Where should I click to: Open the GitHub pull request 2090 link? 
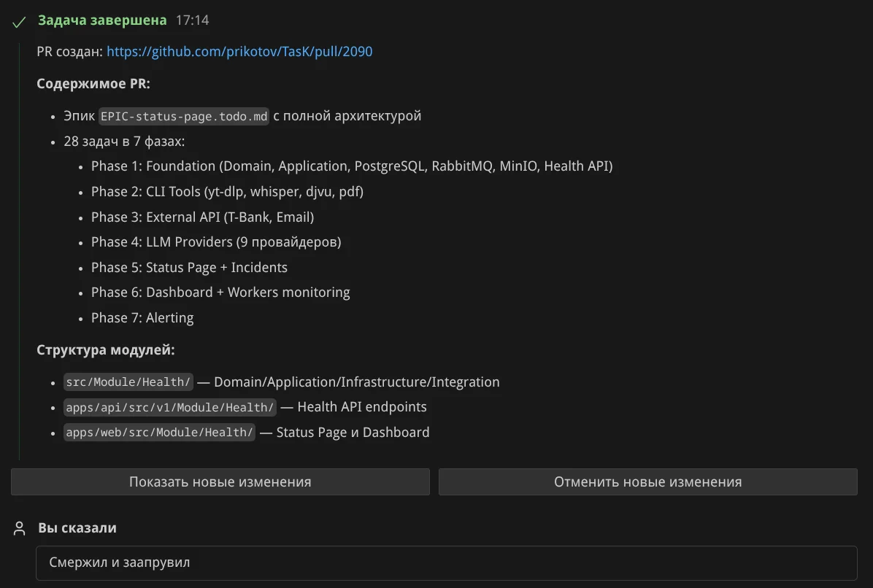[x=239, y=52]
